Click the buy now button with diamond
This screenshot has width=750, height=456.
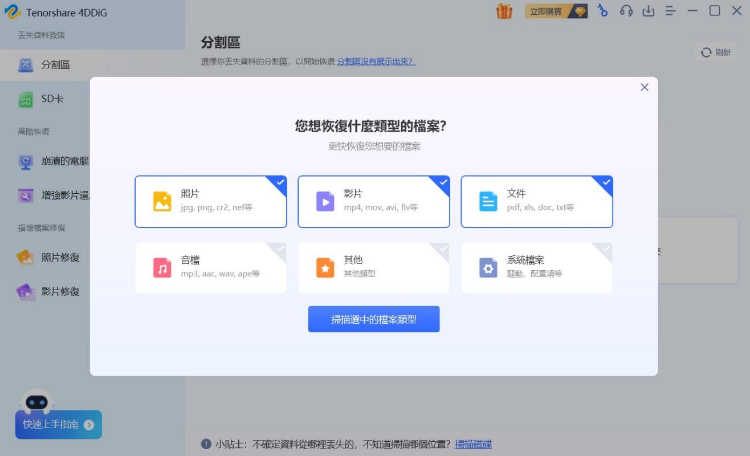[x=556, y=11]
